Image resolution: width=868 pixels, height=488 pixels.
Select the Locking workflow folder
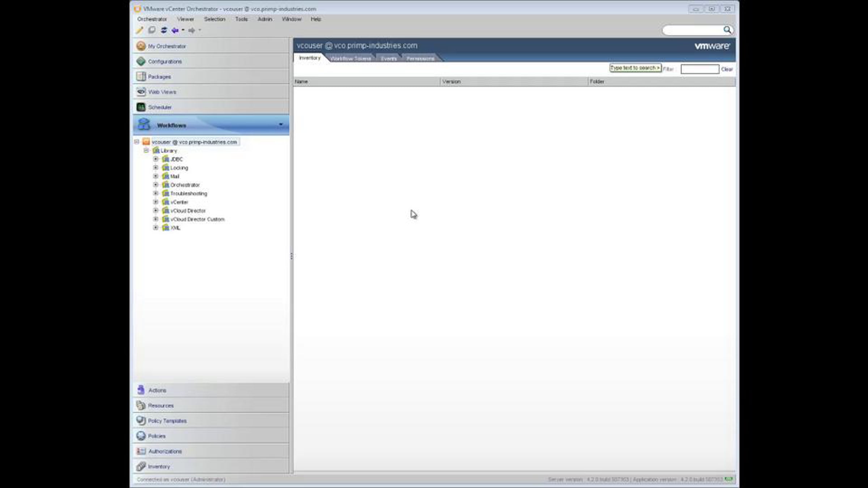point(179,168)
